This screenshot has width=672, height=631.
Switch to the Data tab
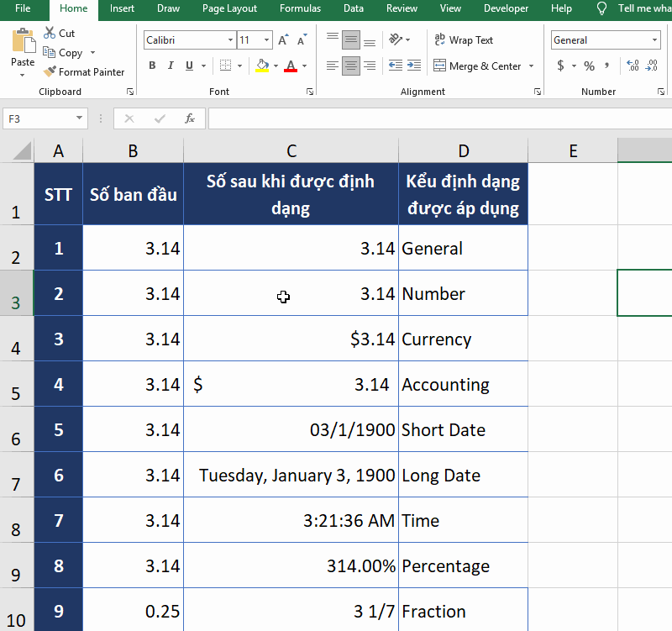(x=354, y=8)
